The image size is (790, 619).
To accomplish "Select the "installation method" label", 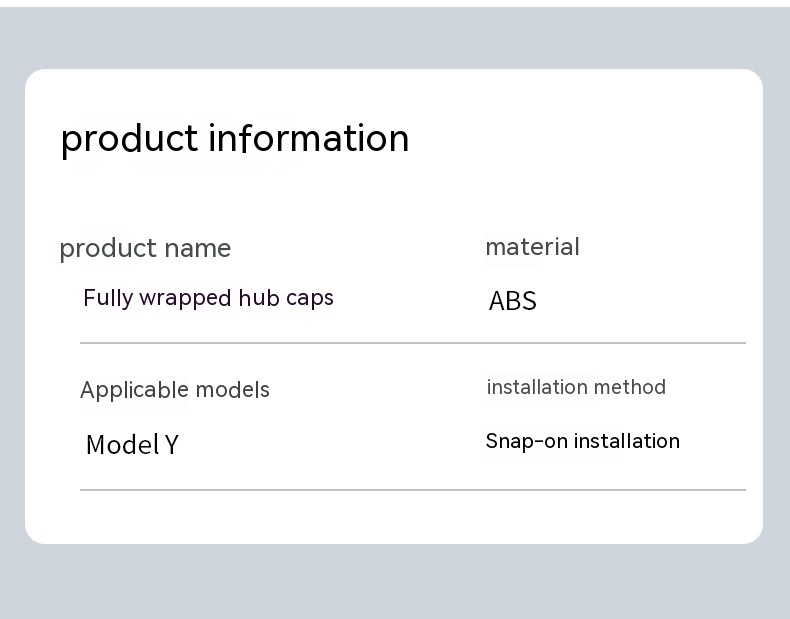I will point(576,387).
